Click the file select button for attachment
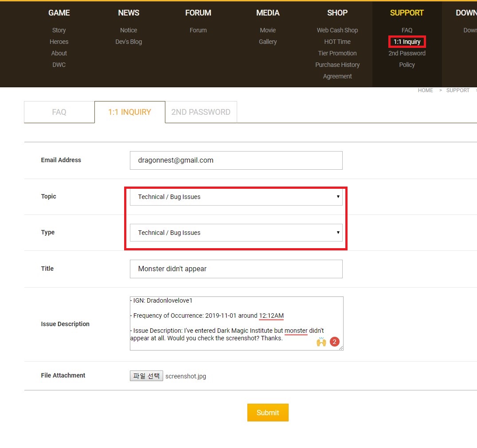Screen dimensions: 477x448 (146, 376)
